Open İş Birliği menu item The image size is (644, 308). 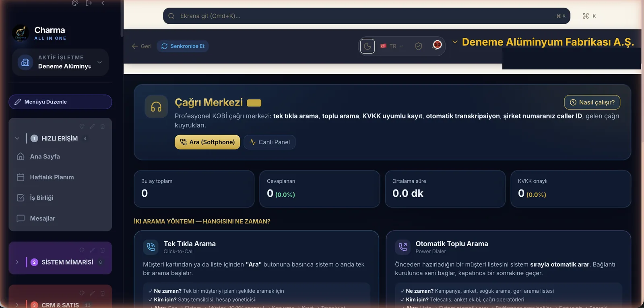pyautogui.click(x=60, y=198)
